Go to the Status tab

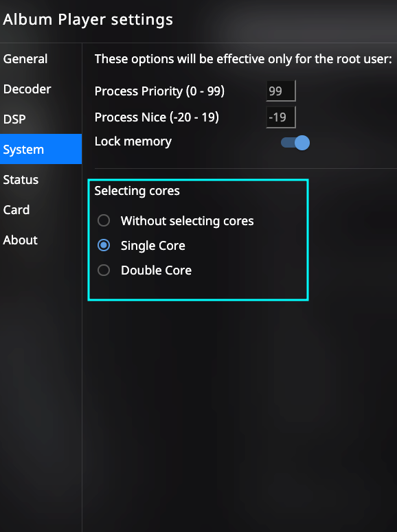(41, 179)
